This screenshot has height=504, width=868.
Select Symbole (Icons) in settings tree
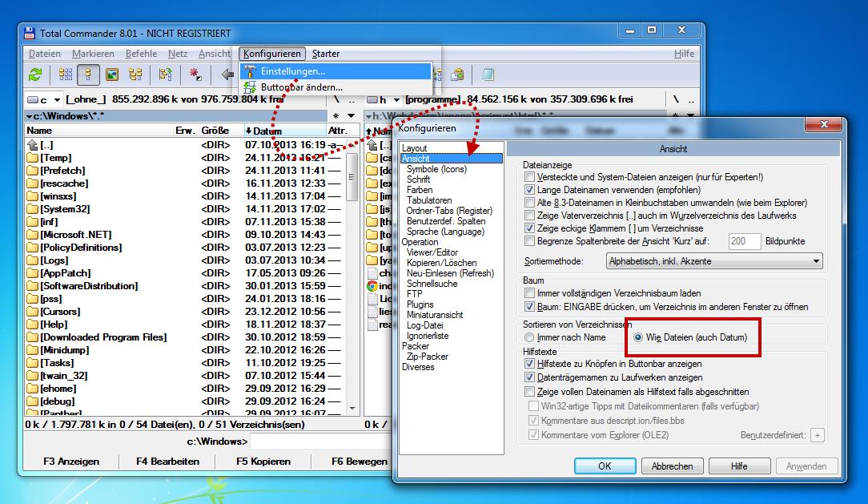click(x=436, y=169)
